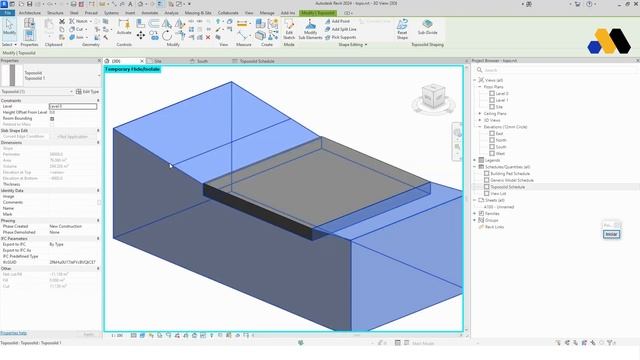Viewport: 640px width, 360px height.
Task: Click the Add Point tool
Action: pyautogui.click(x=338, y=21)
